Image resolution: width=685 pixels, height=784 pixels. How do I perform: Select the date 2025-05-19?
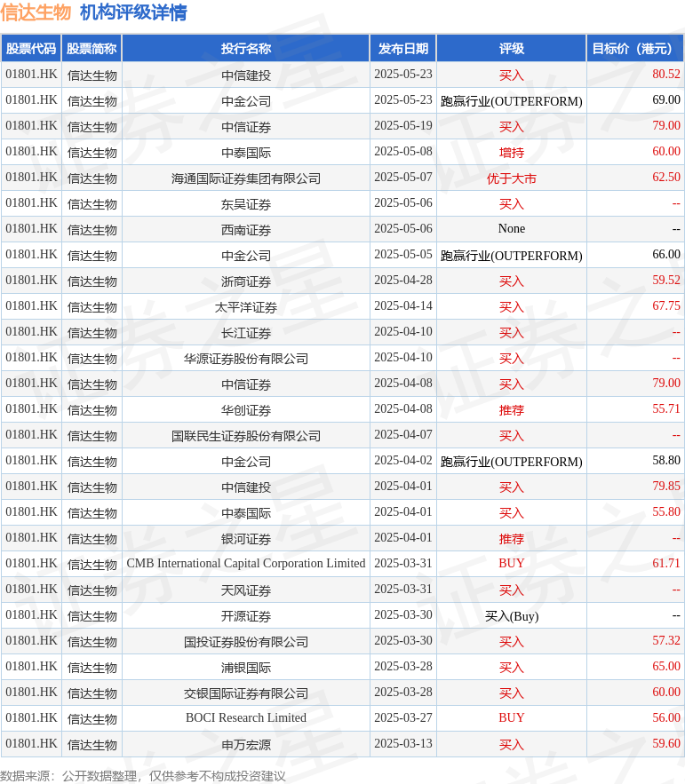coord(402,125)
